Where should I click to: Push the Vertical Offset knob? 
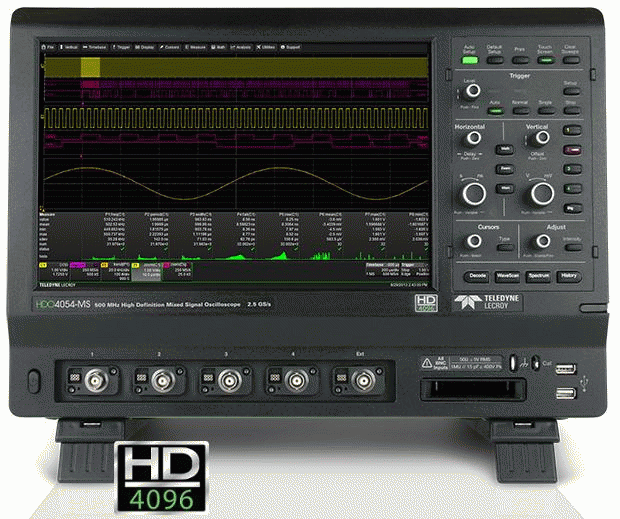[541, 138]
